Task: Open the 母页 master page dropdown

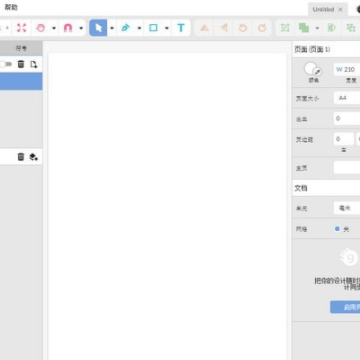Action: click(x=347, y=168)
